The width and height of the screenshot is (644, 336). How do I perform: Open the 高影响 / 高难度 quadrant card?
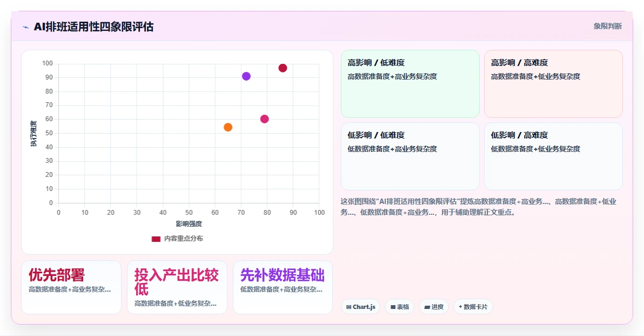coord(553,84)
